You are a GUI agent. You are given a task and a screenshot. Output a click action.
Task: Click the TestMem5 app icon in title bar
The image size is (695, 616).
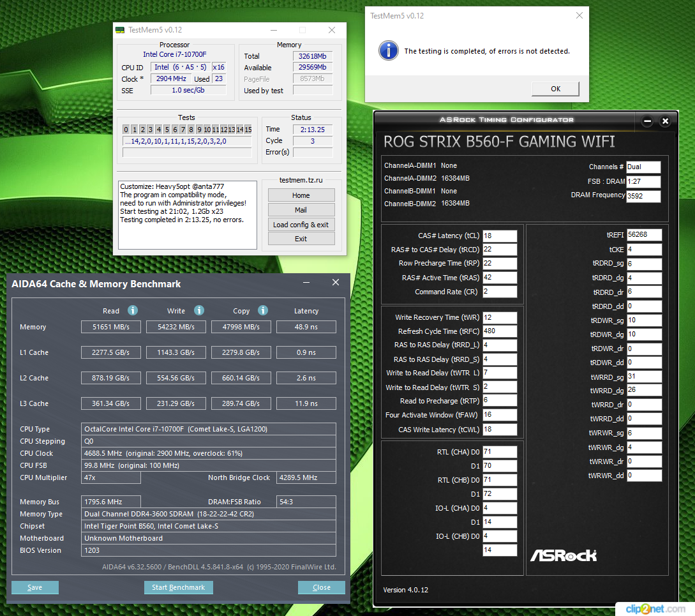tap(120, 30)
